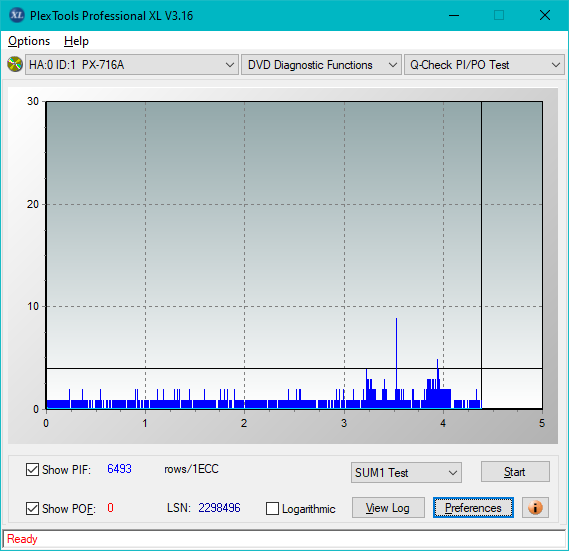Open the DVD Diagnostic Functions dropdown
Screen dimensions: 569x551
pyautogui.click(x=321, y=65)
